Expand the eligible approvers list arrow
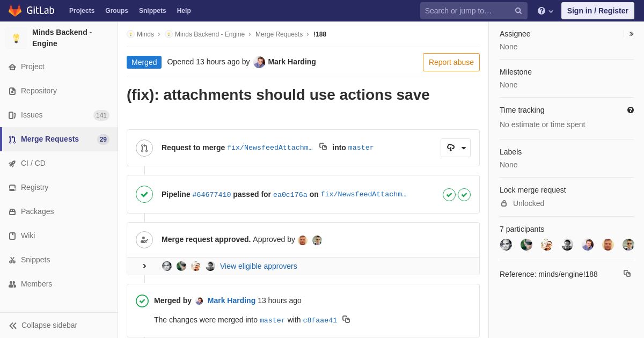The width and height of the screenshot is (644, 338). pos(144,266)
